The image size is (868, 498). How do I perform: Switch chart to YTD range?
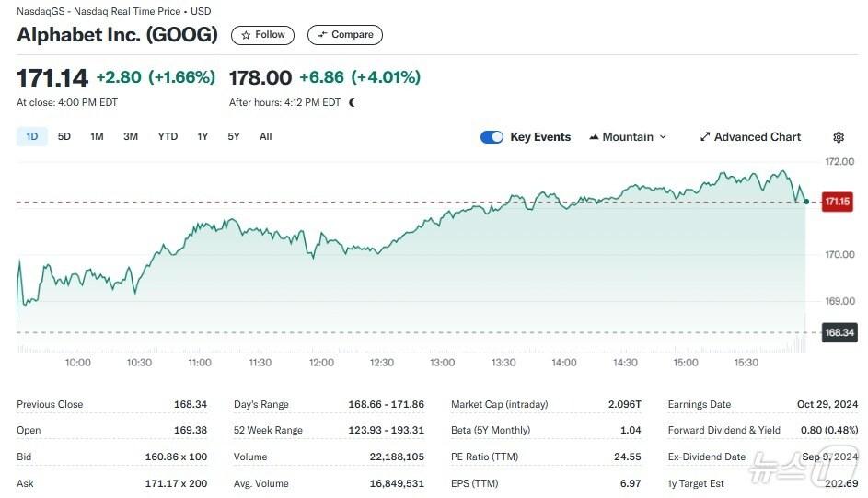168,137
